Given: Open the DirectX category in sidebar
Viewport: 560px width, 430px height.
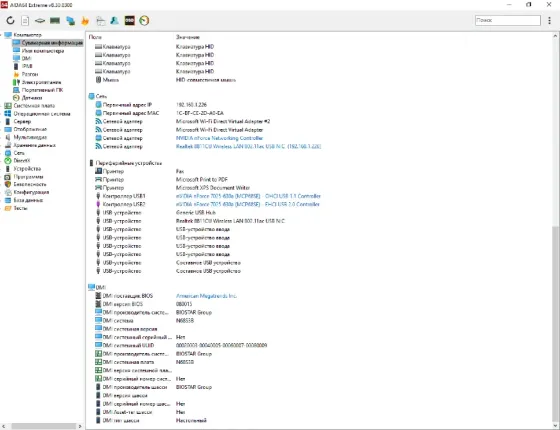Looking at the screenshot, I should [x=21, y=161].
